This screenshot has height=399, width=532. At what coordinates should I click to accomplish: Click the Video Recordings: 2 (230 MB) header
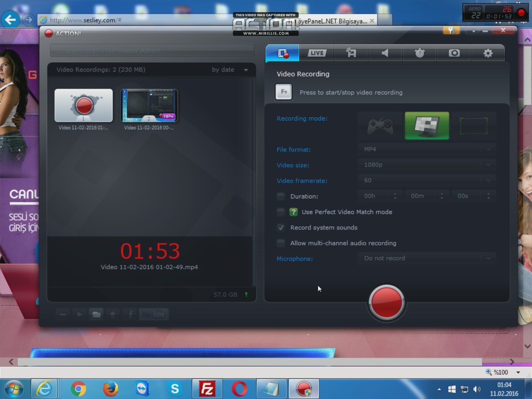point(101,69)
